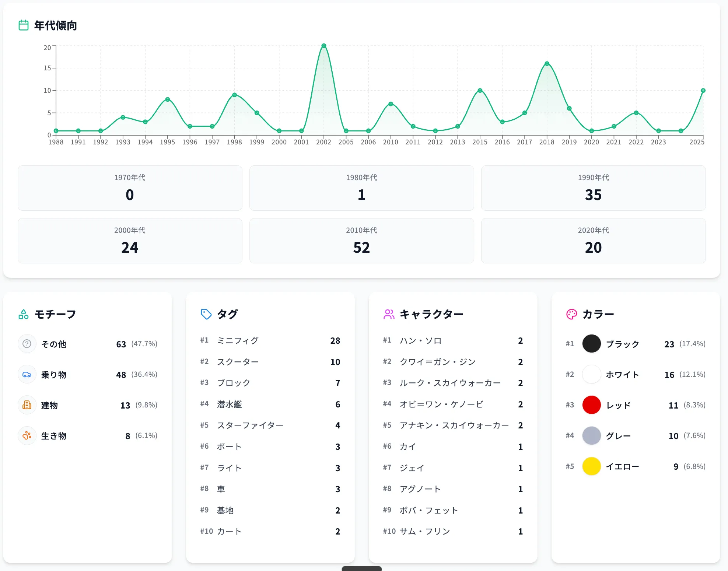Click the motif panel icon beside モチーフ
The image size is (728, 571).
tap(23, 314)
